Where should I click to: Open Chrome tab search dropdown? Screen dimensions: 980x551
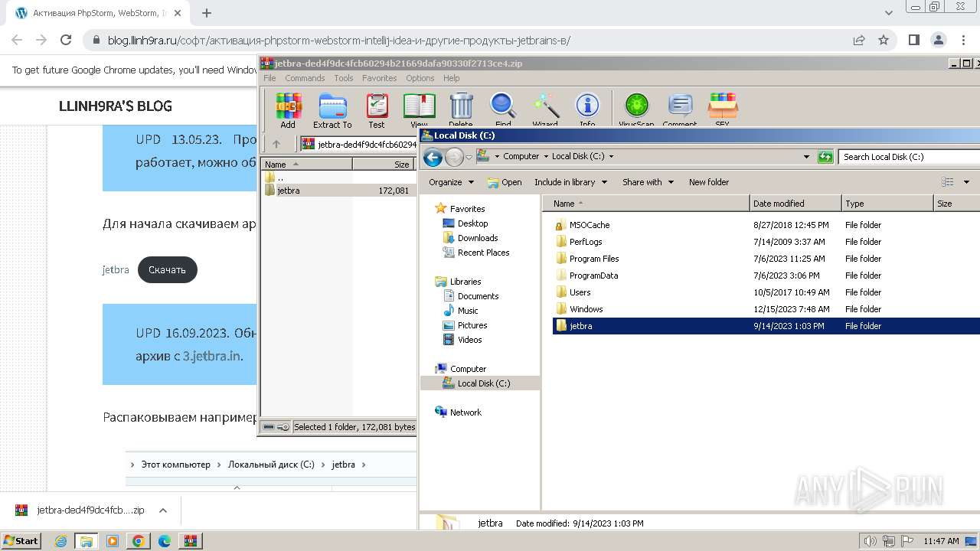(x=888, y=13)
